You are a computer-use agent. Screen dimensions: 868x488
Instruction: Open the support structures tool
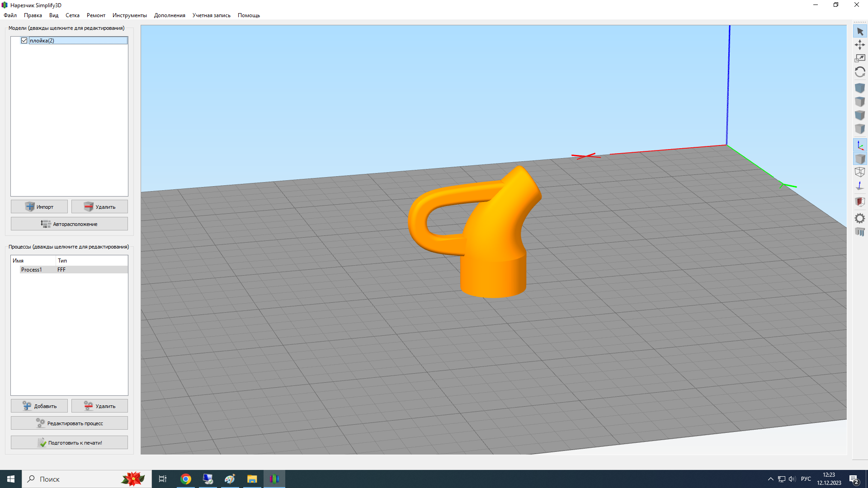point(860,232)
